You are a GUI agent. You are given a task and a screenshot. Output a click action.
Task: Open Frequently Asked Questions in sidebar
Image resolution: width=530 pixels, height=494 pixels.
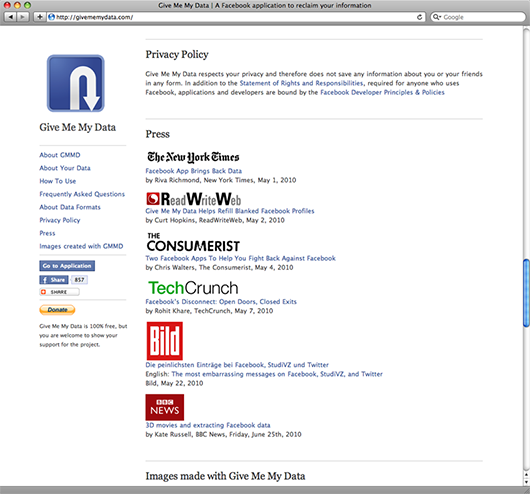click(x=82, y=194)
